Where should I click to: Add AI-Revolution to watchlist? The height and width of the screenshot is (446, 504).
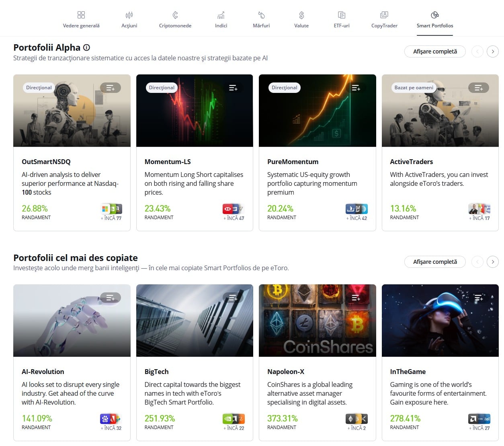(x=110, y=298)
